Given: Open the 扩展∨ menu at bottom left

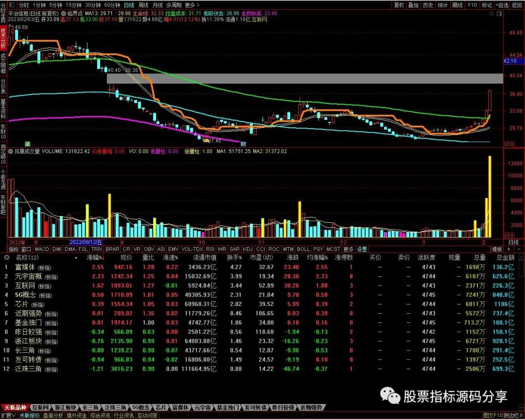Looking at the screenshot, I should click(9, 415).
